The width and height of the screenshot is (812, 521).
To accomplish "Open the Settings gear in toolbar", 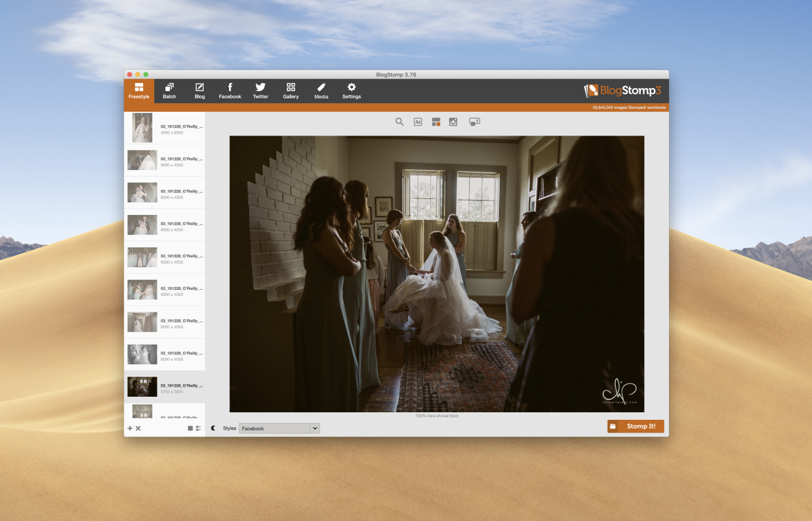I will click(x=351, y=91).
